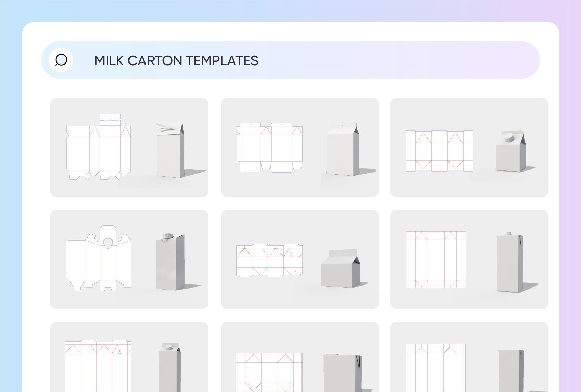Image resolution: width=581 pixels, height=392 pixels.
Task: Open the gable-top carton with torn top template
Action: [x=129, y=148]
